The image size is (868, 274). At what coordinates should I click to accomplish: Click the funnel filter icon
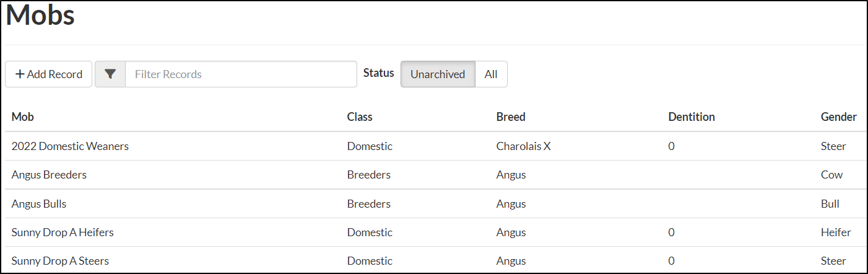click(x=110, y=74)
